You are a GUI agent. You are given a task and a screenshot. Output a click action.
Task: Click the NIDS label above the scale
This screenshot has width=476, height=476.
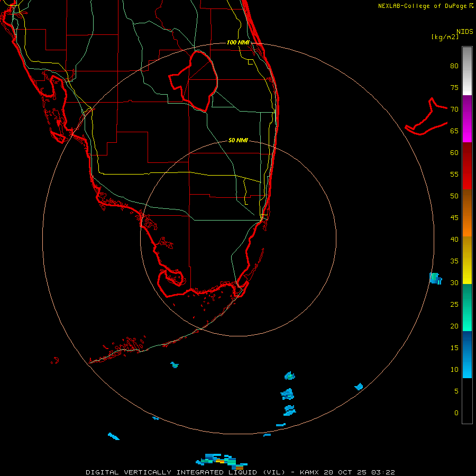464,32
